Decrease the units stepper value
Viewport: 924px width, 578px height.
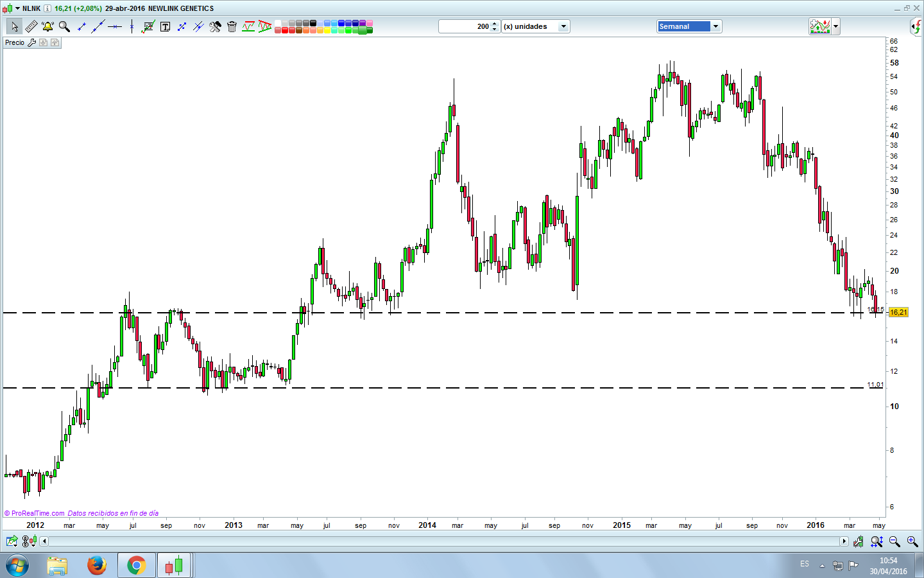pos(495,30)
